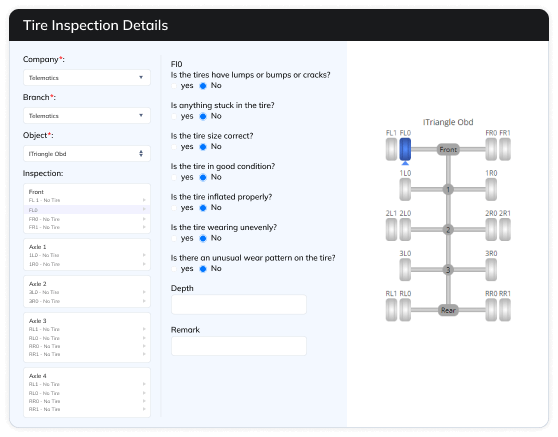Select the RR0 rear tire icon
The width and height of the screenshot is (558, 437).
pos(491,310)
